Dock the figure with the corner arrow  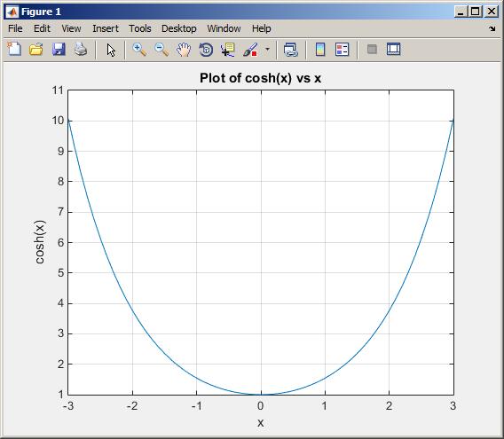(x=492, y=29)
